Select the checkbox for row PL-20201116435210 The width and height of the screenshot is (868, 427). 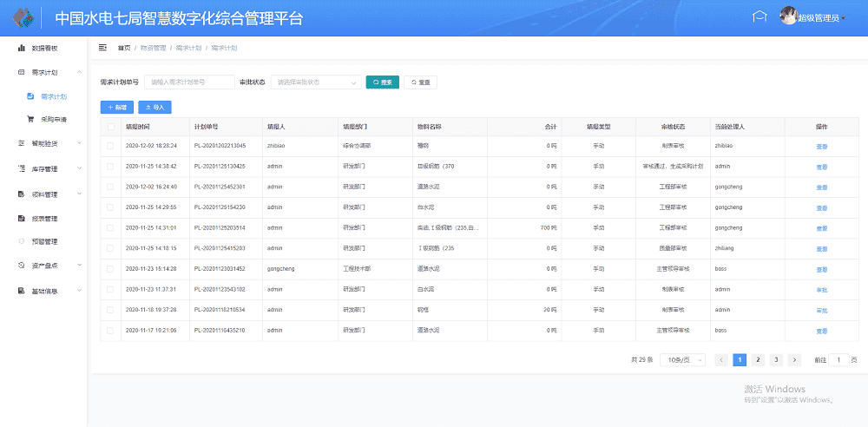[110, 331]
